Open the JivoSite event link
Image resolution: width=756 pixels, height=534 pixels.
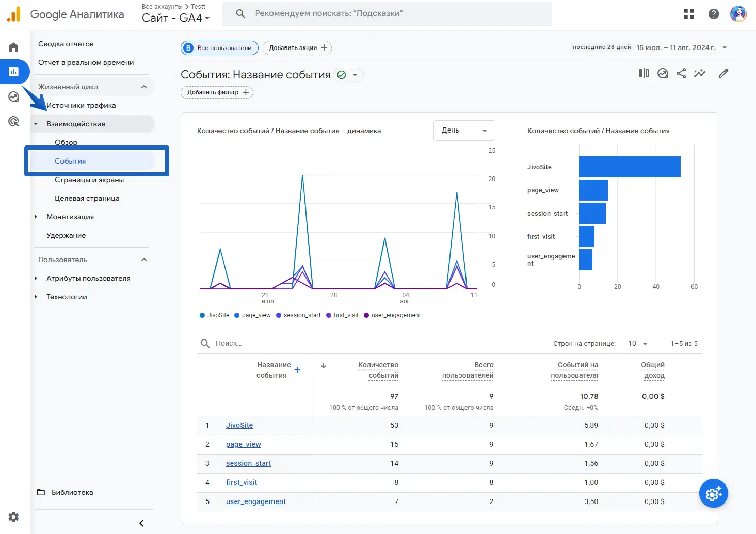pos(239,425)
